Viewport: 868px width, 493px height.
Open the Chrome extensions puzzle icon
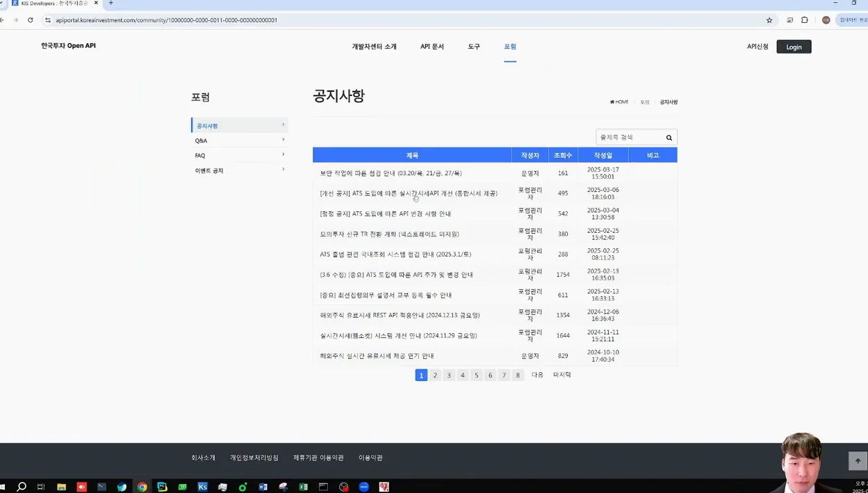coord(805,20)
